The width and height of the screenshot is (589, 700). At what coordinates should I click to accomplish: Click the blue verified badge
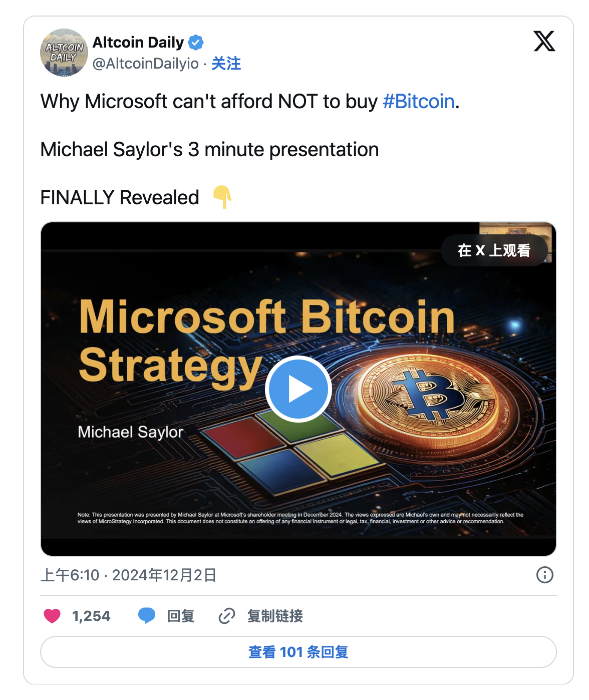(196, 43)
